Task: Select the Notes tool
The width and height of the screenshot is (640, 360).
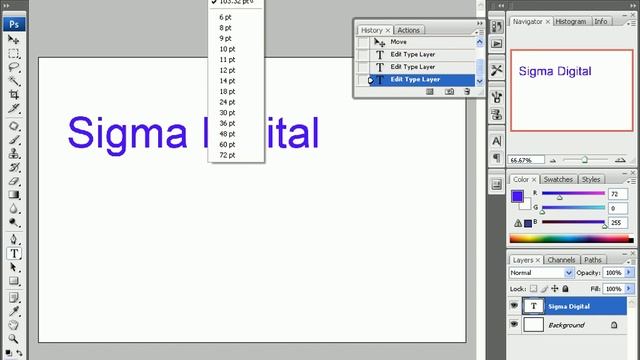Action: pos(13,298)
